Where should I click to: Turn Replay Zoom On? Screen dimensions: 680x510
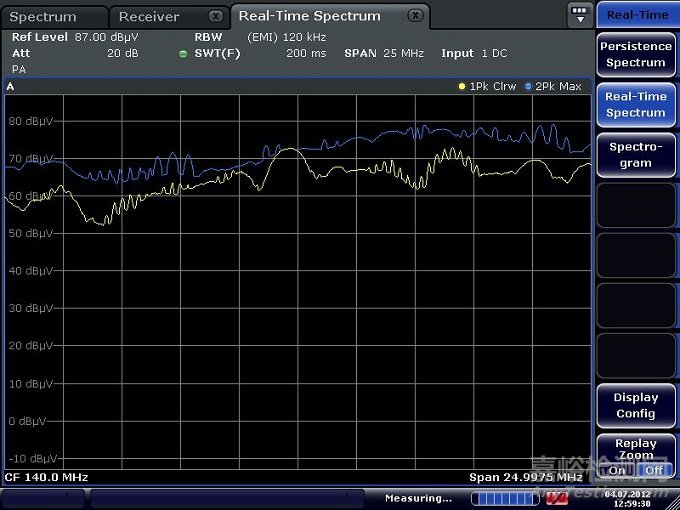click(617, 470)
